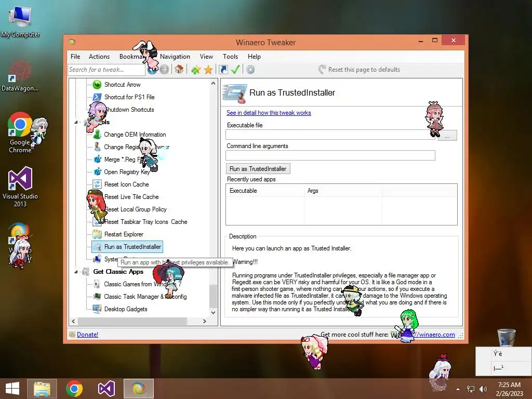The height and width of the screenshot is (399, 532).
Task: Click the Open Registry Key icon
Action: point(97,171)
